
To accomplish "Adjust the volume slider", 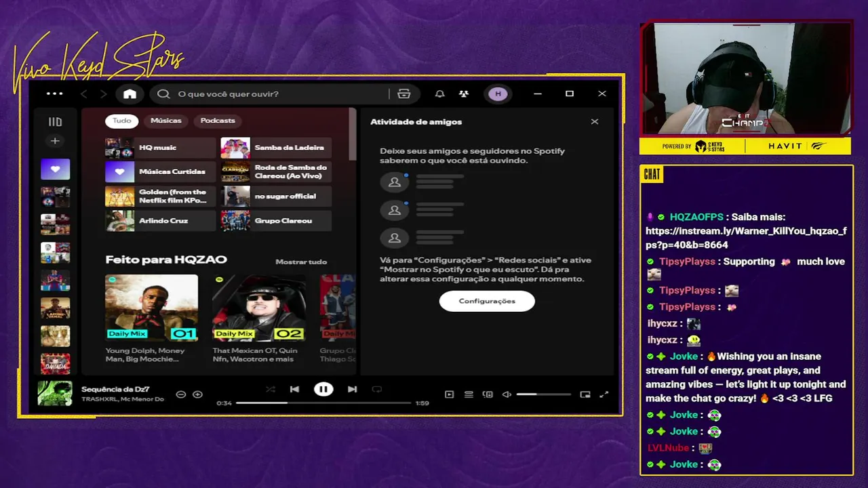I will point(543,394).
